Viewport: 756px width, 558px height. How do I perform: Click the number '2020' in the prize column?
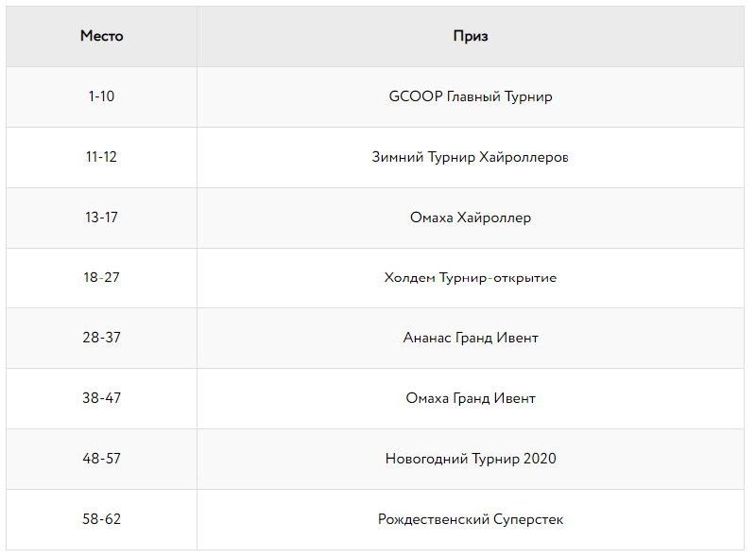[x=538, y=459]
